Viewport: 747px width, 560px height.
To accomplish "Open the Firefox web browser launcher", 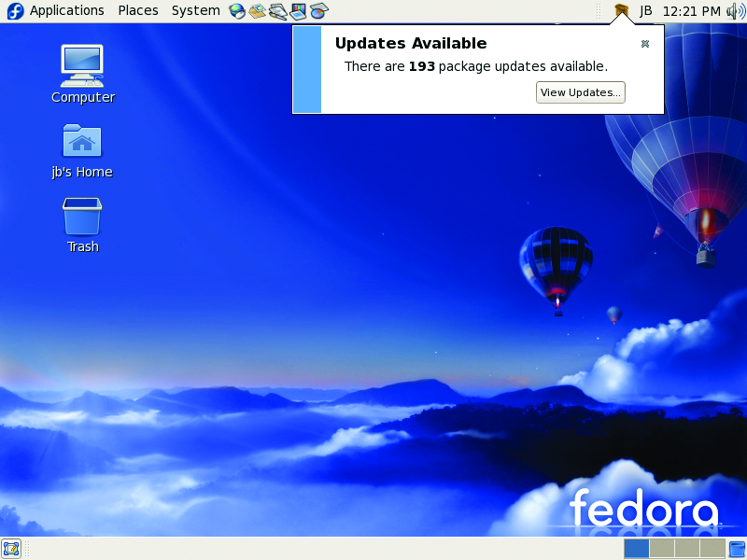I will coord(237,11).
